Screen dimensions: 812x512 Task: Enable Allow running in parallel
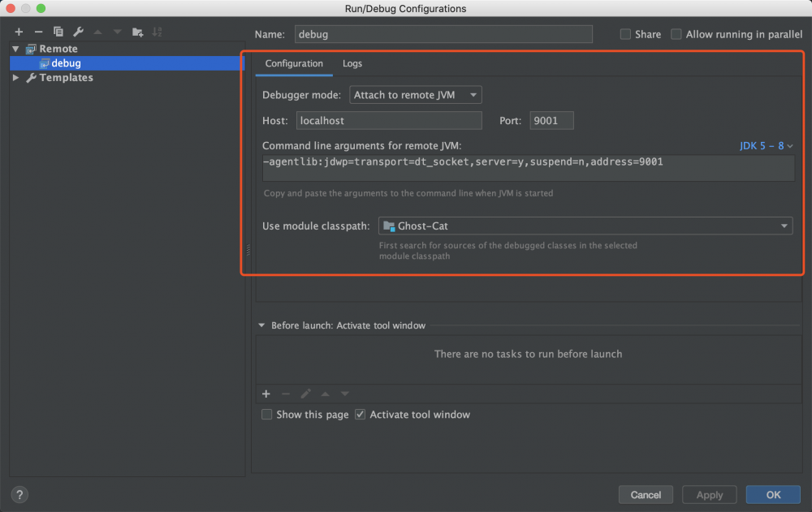[676, 34]
